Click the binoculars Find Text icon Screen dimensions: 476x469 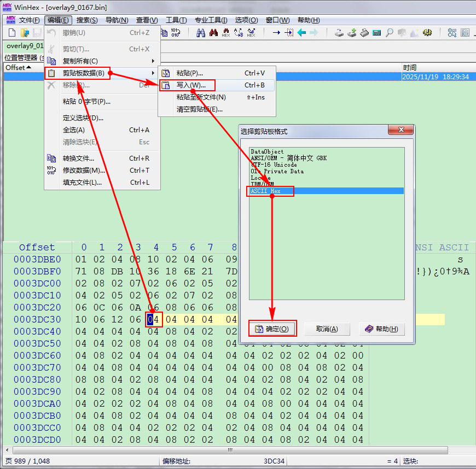coord(200,33)
